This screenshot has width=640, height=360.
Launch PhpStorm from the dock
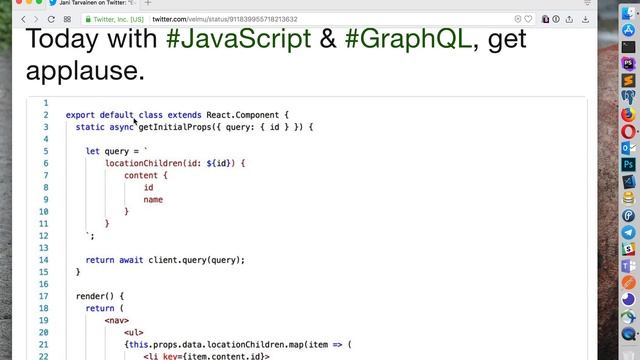pyautogui.click(x=629, y=64)
